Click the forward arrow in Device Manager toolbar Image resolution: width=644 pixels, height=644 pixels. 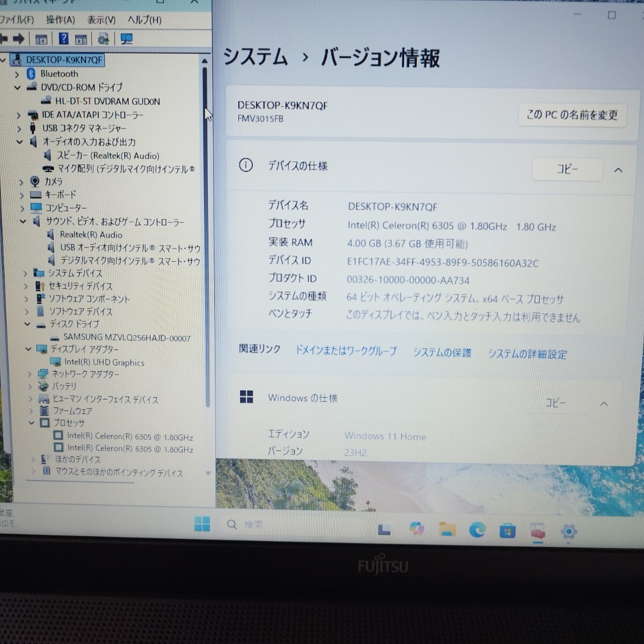pos(19,39)
